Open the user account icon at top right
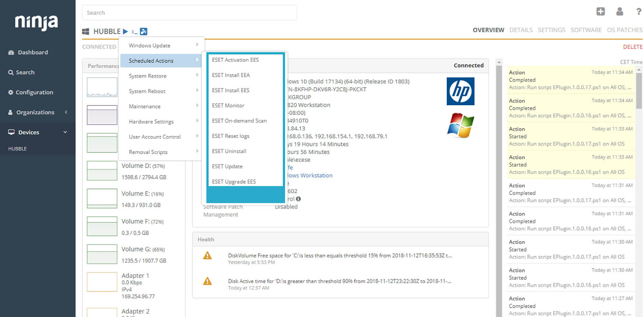 click(620, 12)
